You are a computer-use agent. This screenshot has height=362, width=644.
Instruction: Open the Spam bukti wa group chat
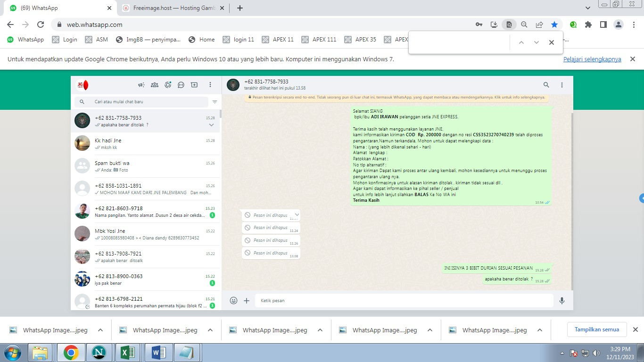pos(145,166)
